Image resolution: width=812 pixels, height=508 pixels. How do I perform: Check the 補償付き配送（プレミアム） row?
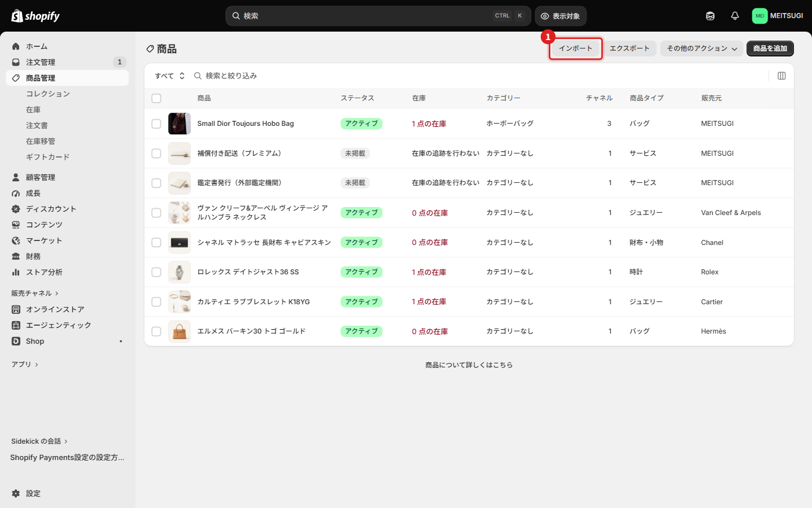click(x=156, y=154)
